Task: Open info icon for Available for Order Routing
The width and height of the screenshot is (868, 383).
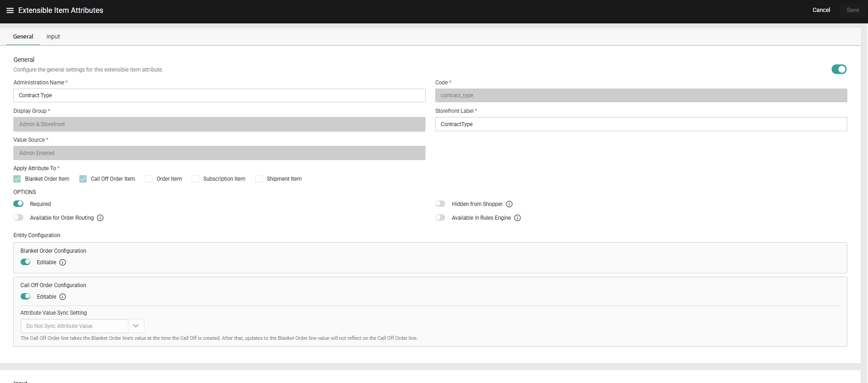Action: click(x=100, y=218)
